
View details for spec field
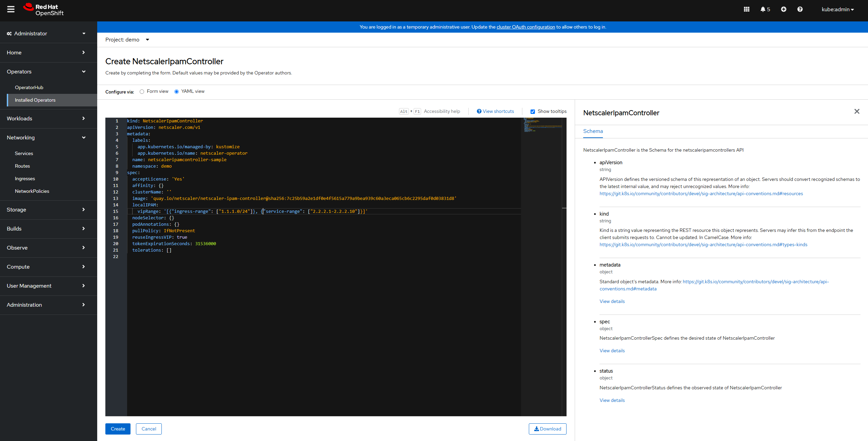(x=612, y=351)
